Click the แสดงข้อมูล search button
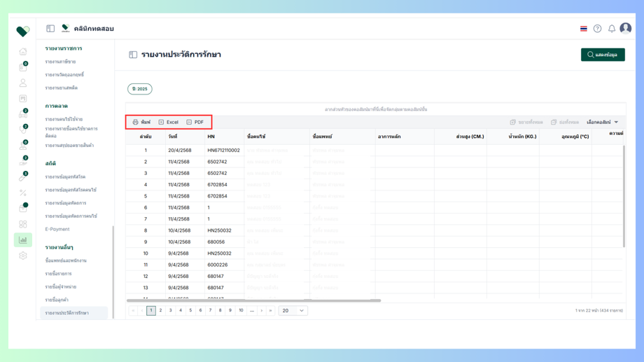The width and height of the screenshot is (644, 362). (x=603, y=55)
